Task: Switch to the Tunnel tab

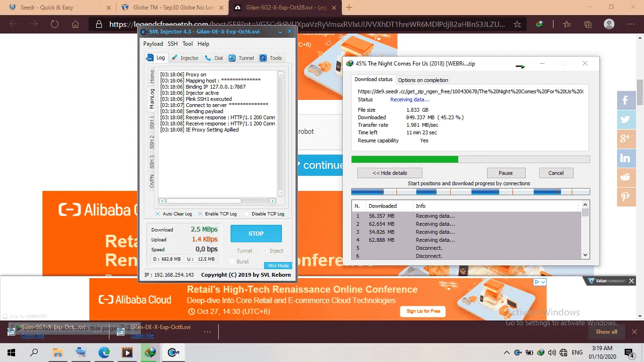Action: [x=241, y=58]
